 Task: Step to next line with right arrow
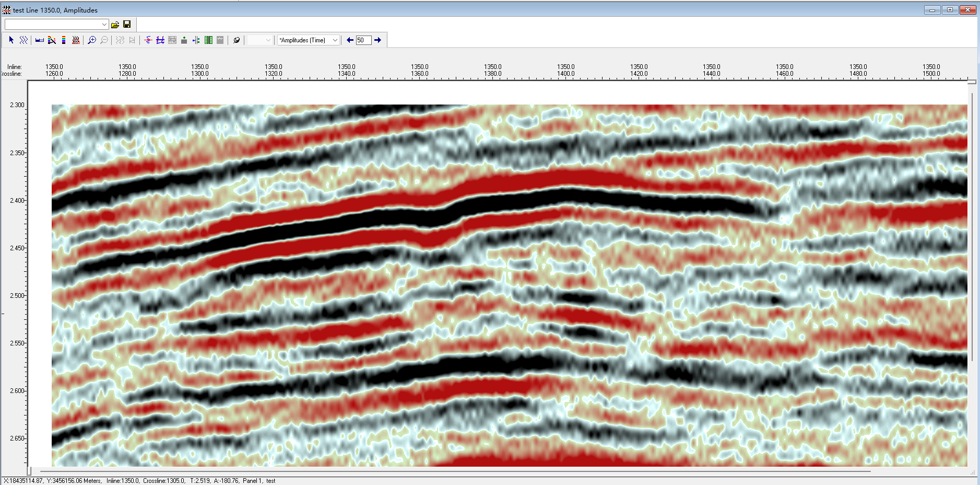(x=377, y=40)
